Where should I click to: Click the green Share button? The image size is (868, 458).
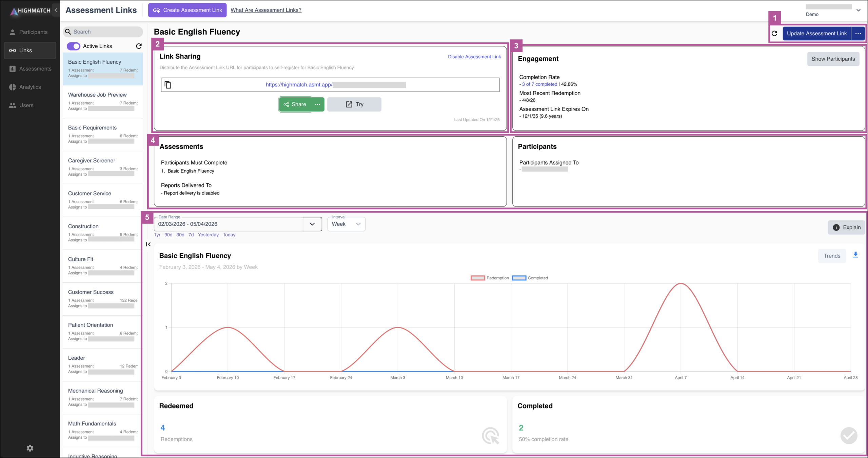point(295,104)
